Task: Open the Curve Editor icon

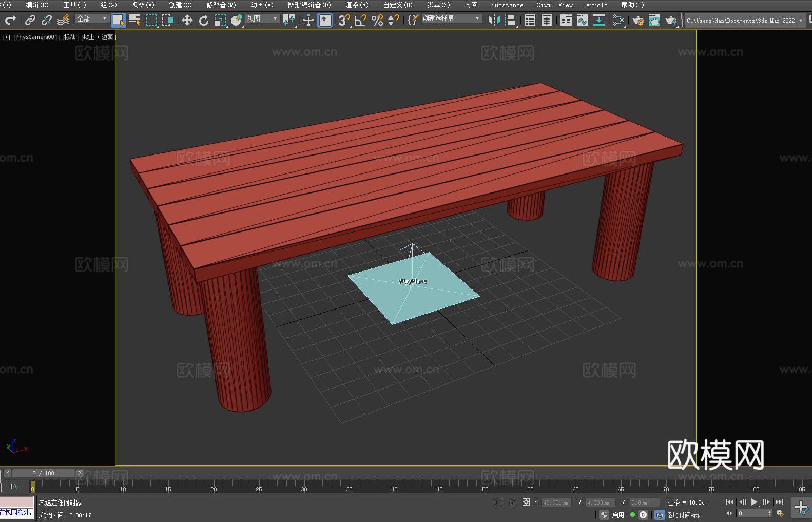Action: (x=583, y=20)
